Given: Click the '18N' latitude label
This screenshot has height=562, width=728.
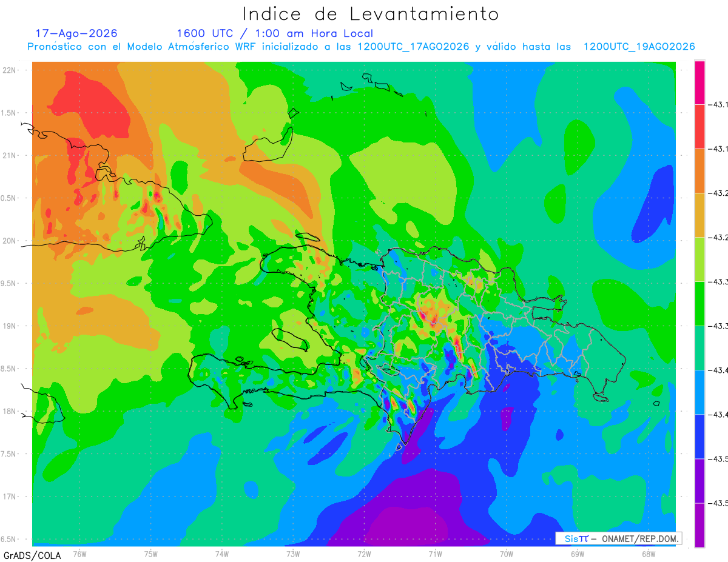Looking at the screenshot, I should tap(10, 411).
